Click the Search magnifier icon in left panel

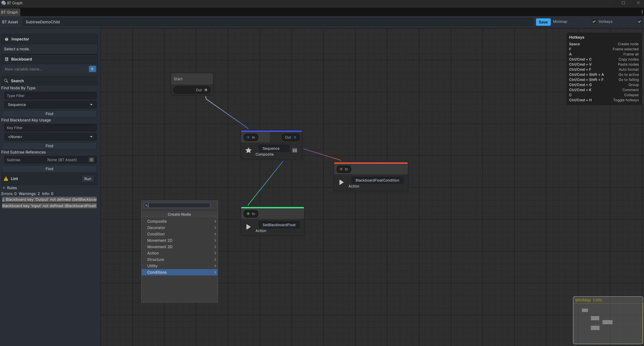click(6, 81)
